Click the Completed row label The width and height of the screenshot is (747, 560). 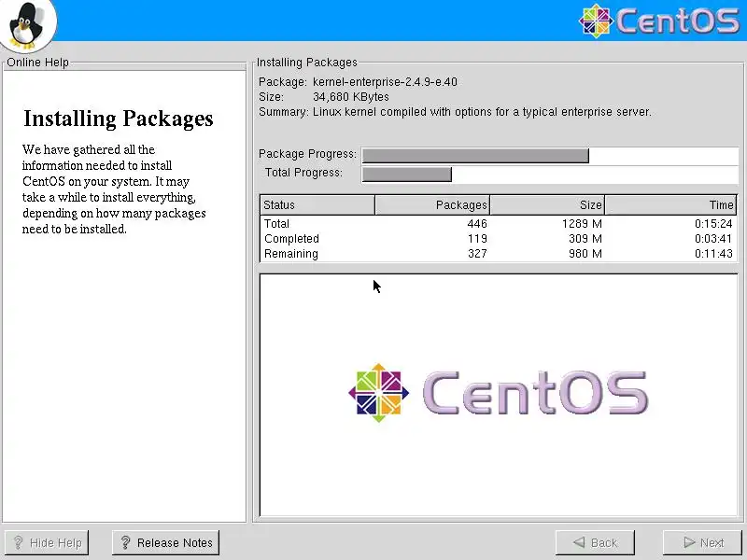[291, 239]
